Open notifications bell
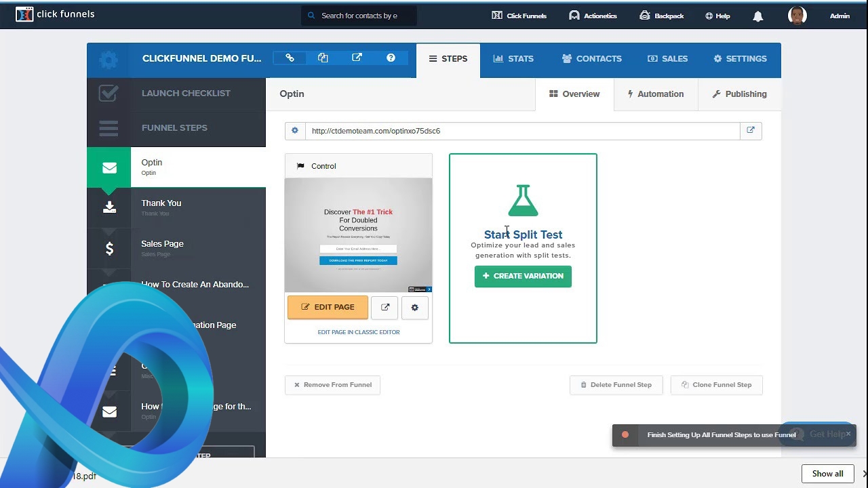 (758, 16)
